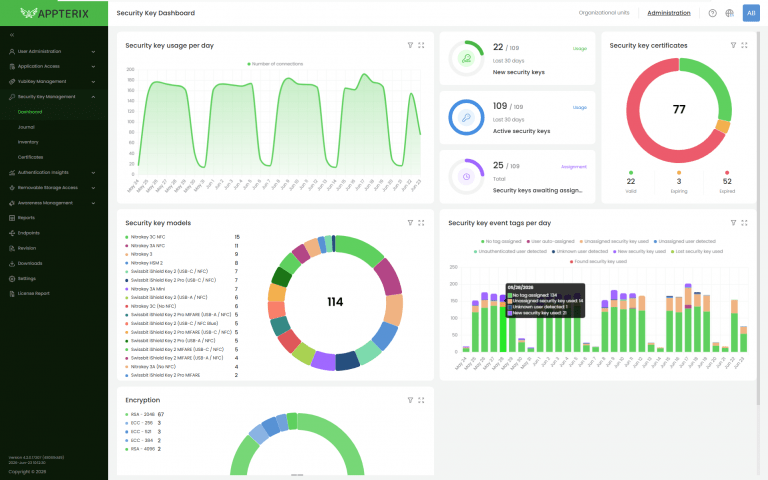Filter the Security key usage per day chart
768x480 pixels.
pyautogui.click(x=410, y=45)
